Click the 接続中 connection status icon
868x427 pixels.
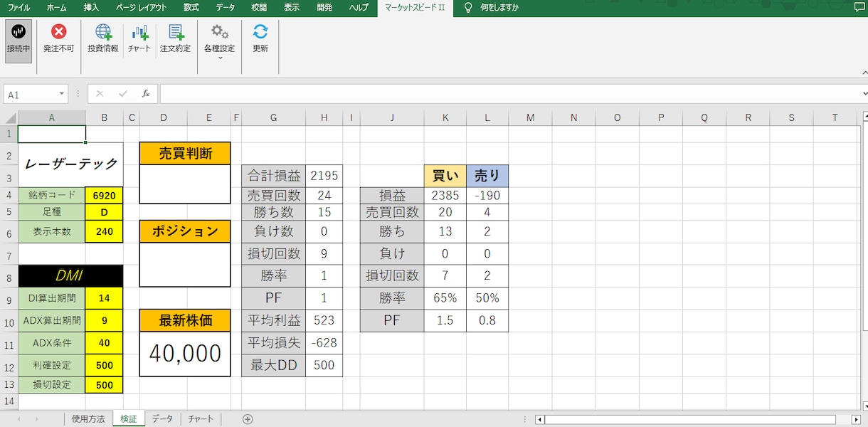point(18,32)
